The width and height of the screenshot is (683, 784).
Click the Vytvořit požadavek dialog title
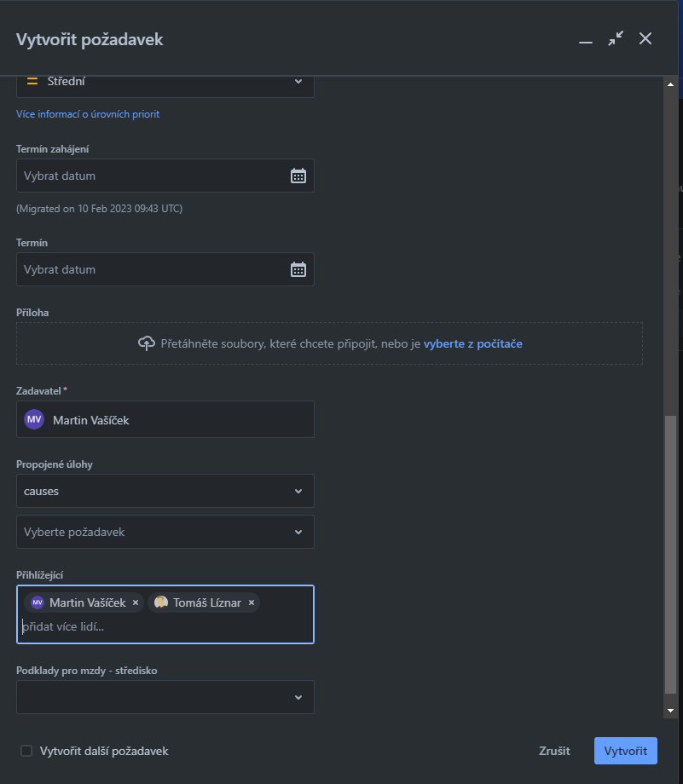click(x=90, y=39)
